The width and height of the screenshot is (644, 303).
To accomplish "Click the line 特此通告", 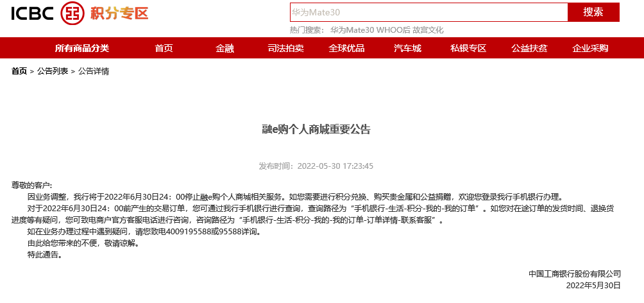I will [x=45, y=255].
